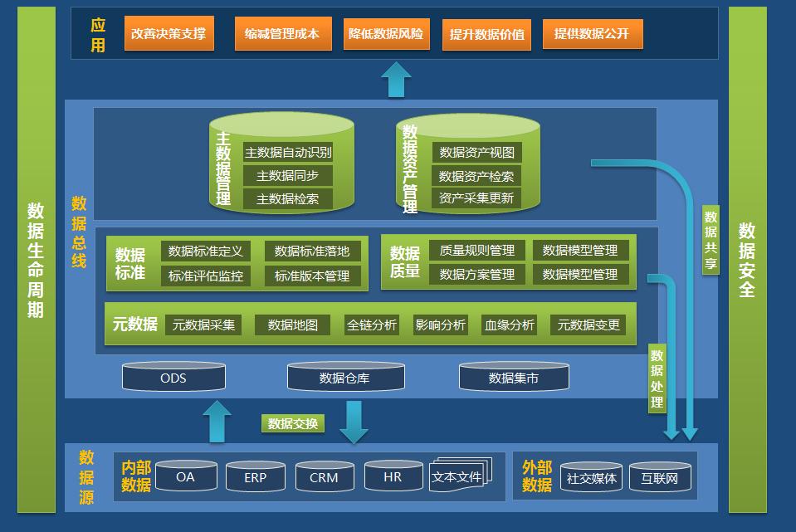Click the 数据交换 green label
This screenshot has height=532, width=796.
(293, 423)
